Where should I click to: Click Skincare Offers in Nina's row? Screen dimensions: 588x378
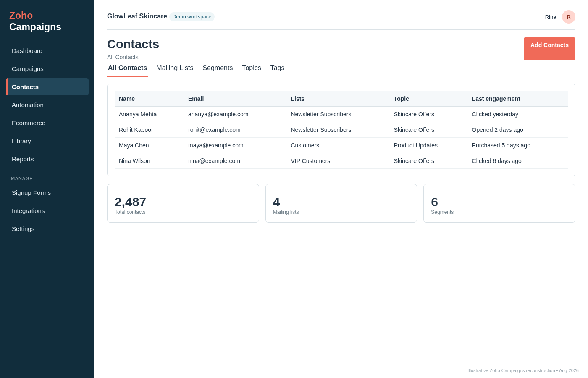[414, 161]
